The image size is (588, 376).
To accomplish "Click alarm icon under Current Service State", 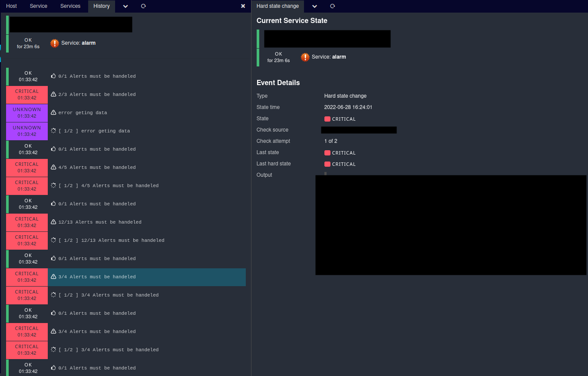I will pyautogui.click(x=305, y=57).
